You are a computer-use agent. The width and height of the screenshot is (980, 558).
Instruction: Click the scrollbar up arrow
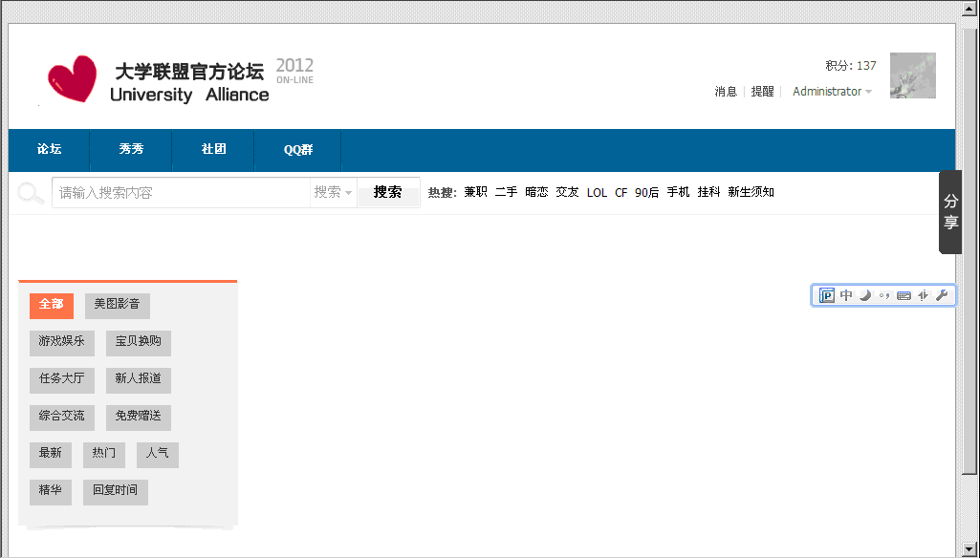(969, 7)
